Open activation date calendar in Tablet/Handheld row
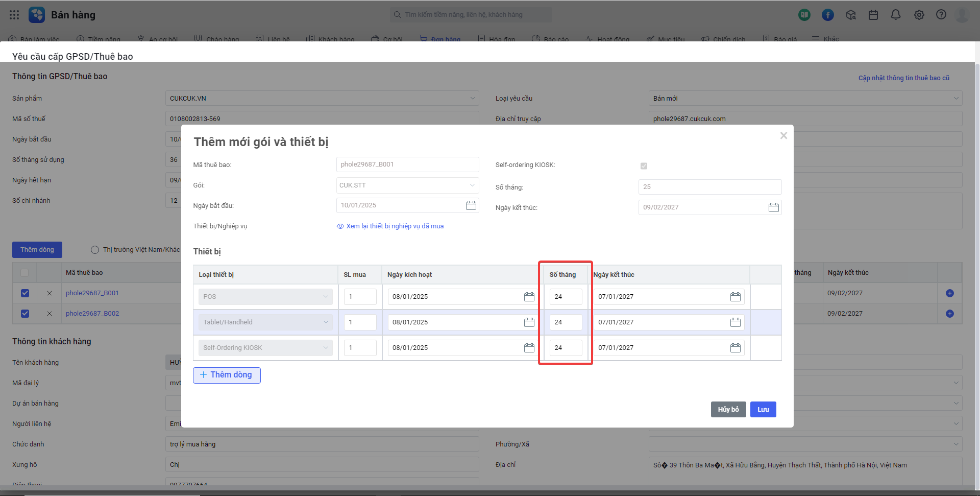980x496 pixels. coord(529,322)
